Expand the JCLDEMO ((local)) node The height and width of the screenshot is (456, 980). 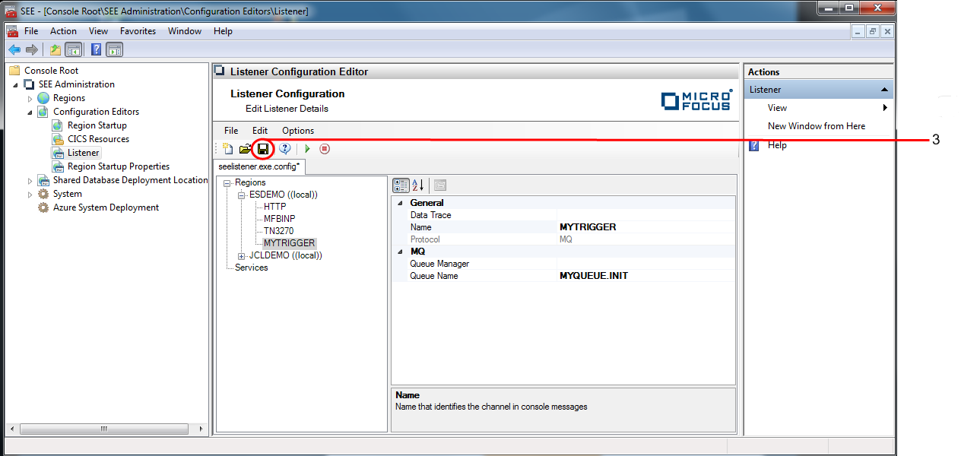[x=242, y=255]
